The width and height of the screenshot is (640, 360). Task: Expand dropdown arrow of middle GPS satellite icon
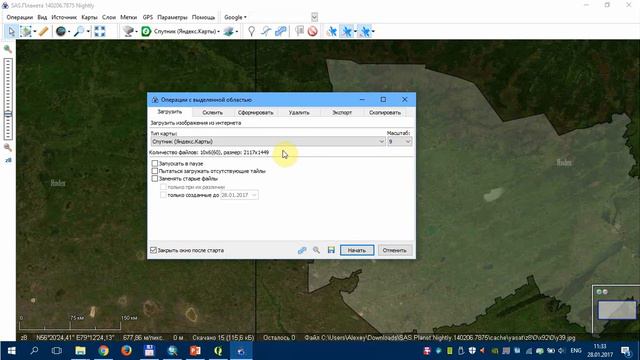click(355, 31)
